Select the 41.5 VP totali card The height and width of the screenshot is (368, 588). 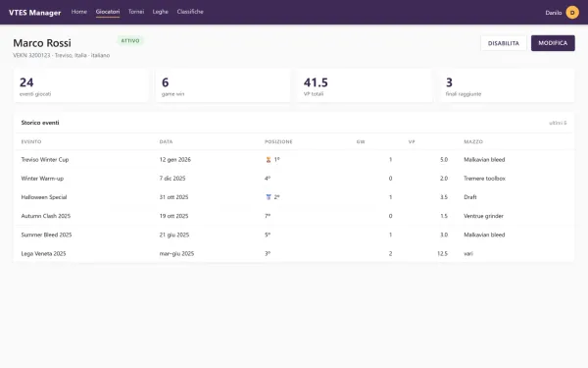[365, 85]
